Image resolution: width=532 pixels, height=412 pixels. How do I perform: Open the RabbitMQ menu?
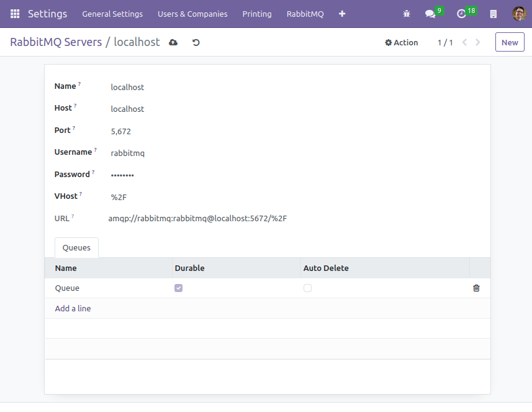coord(305,14)
